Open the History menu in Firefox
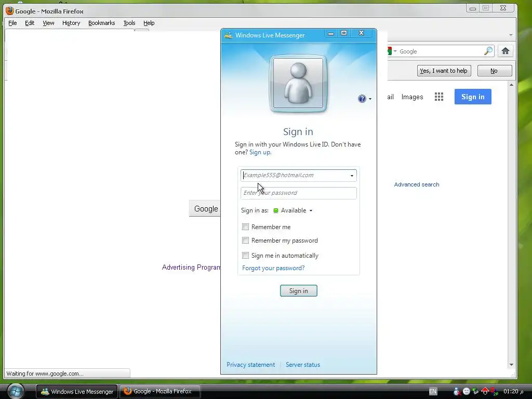Screen dimensions: 532x399 [x=71, y=23]
